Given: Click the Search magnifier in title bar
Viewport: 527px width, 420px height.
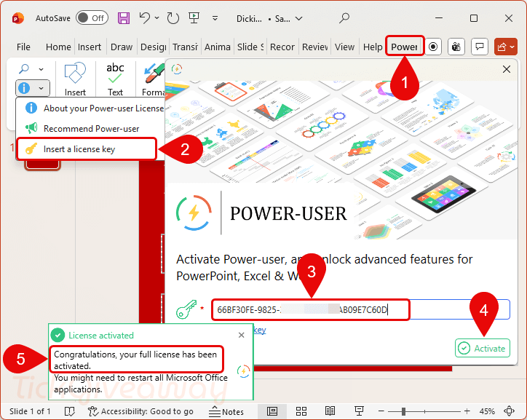Looking at the screenshot, I should 344,18.
